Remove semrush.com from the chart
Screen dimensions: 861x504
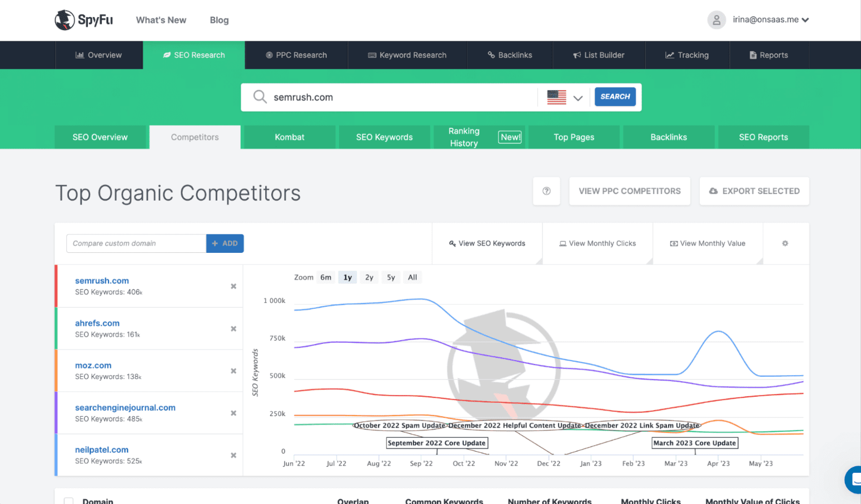[233, 286]
